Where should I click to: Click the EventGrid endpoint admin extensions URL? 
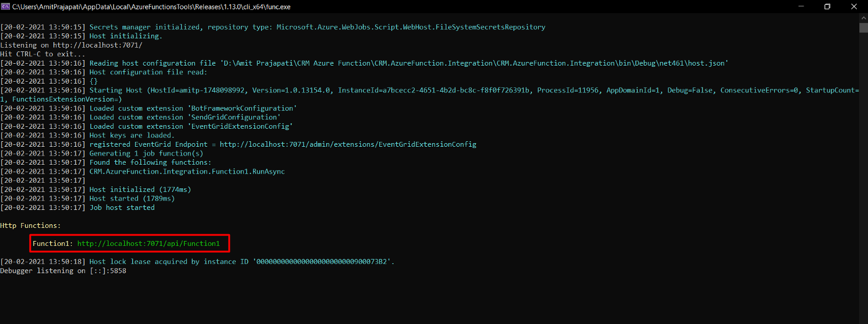pos(348,144)
